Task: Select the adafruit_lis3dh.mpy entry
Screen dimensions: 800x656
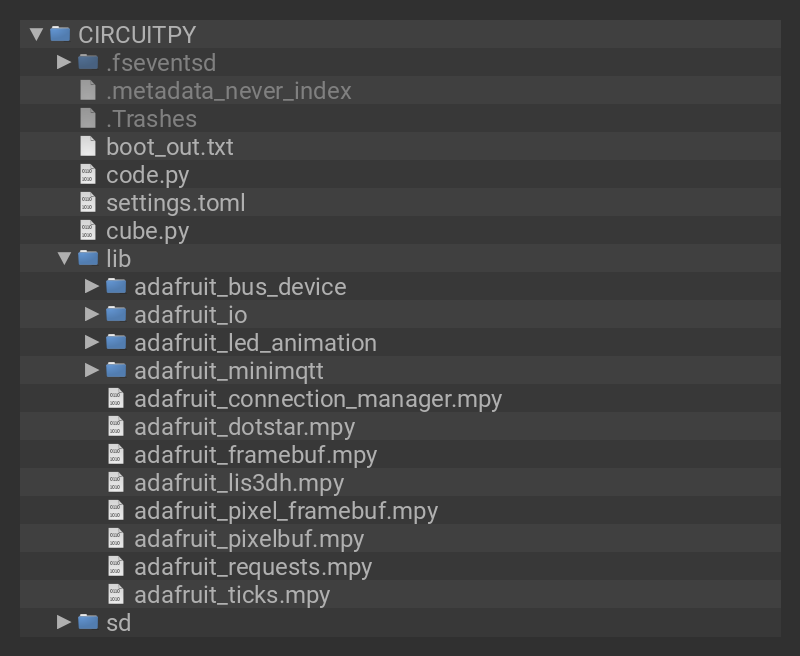Action: coord(238,482)
